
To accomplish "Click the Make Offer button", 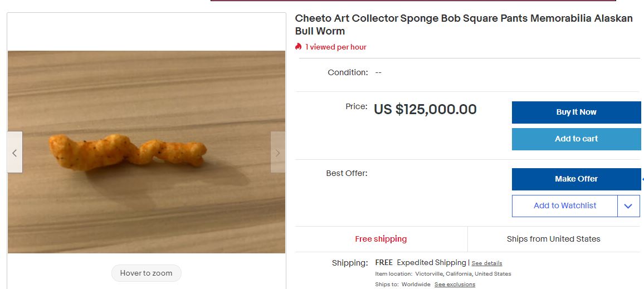I will 576,179.
